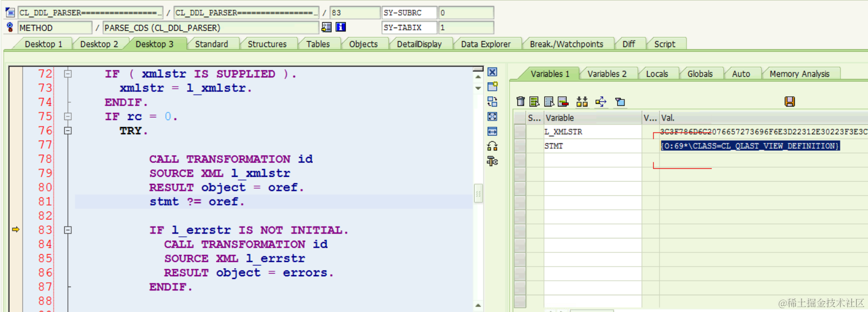The width and height of the screenshot is (868, 312).
Task: Open the tool services wrench icon
Action: (492, 161)
